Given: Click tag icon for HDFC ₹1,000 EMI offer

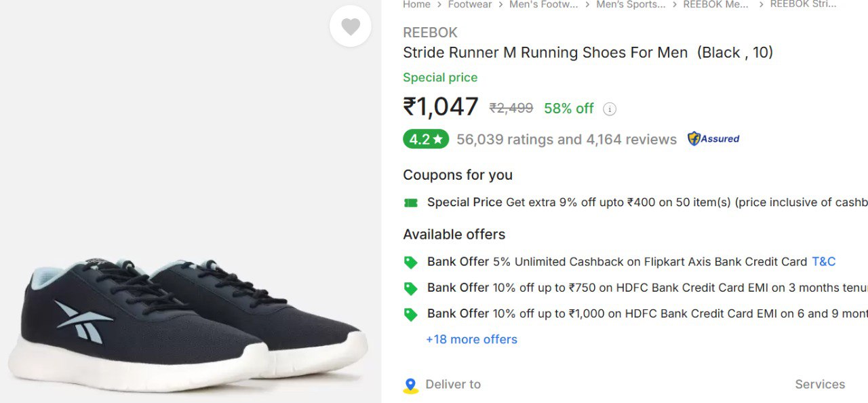Looking at the screenshot, I should (x=410, y=314).
